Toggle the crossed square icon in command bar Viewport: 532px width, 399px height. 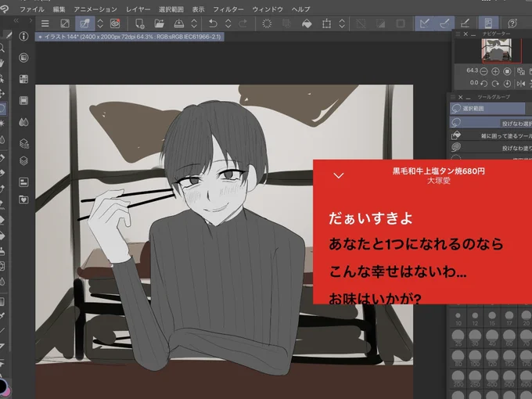coord(65,23)
